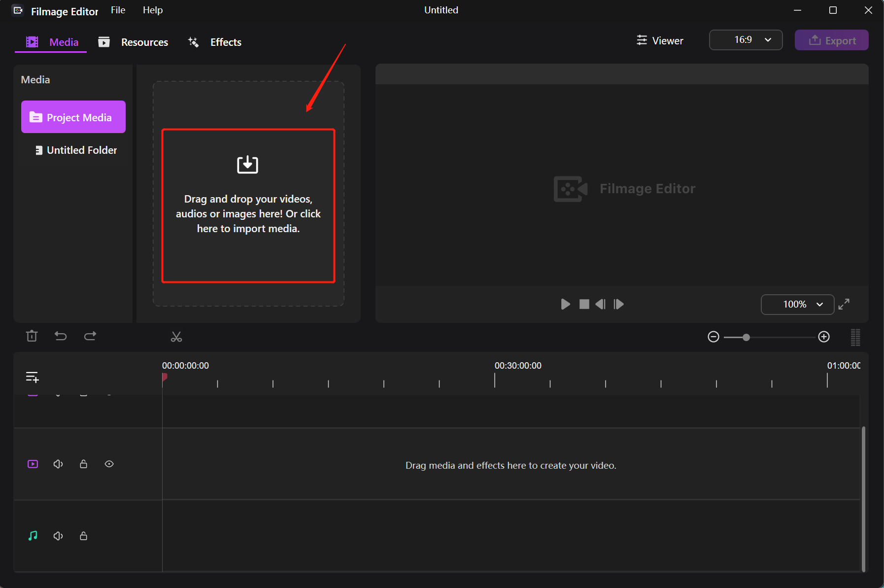Zoom in timeline with plus icon
Image resolution: width=884 pixels, height=588 pixels.
click(824, 337)
